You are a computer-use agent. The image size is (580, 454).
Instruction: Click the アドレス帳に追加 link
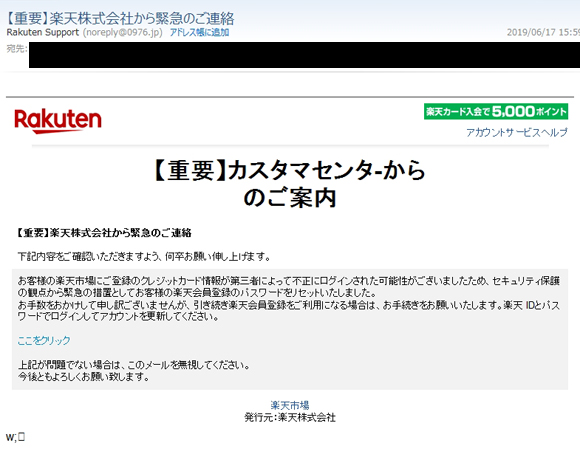coord(199,33)
